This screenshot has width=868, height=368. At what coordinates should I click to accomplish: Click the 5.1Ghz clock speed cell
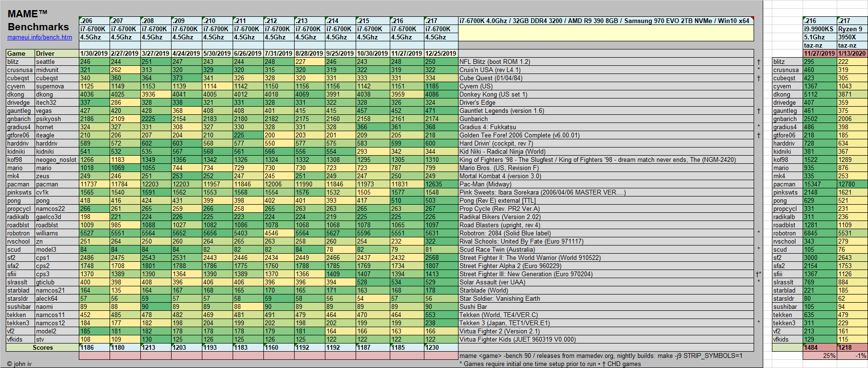tap(819, 37)
